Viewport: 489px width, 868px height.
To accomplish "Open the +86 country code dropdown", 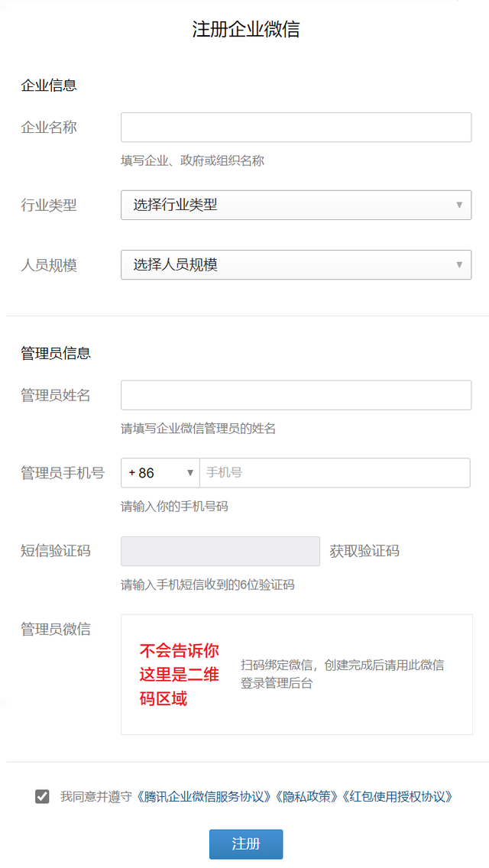I will (x=159, y=473).
